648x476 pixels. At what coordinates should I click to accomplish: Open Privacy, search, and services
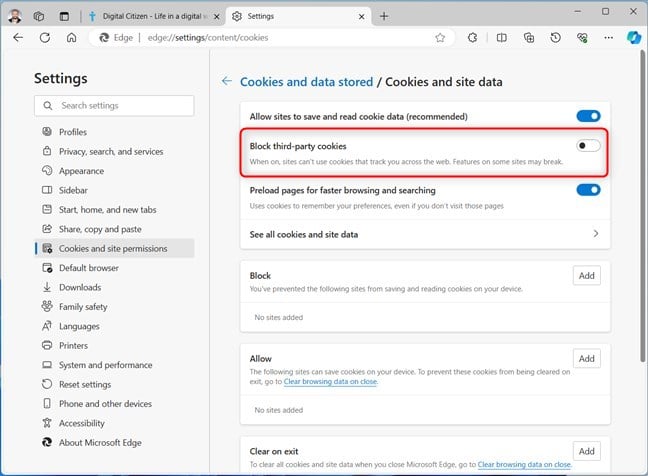pos(114,151)
